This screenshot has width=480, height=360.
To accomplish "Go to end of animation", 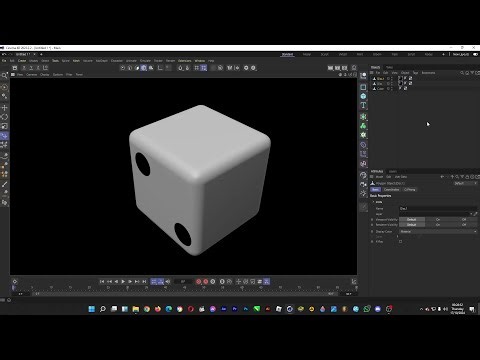I will (x=144, y=282).
